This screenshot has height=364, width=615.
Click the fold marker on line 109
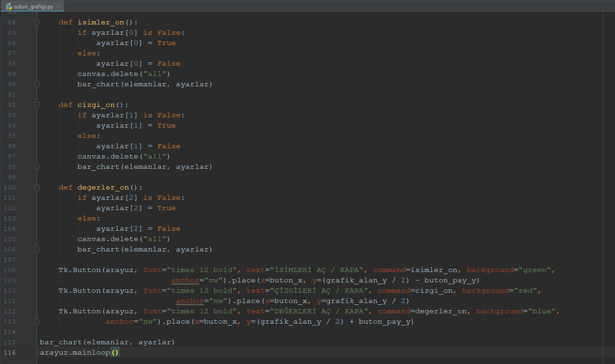point(37,281)
